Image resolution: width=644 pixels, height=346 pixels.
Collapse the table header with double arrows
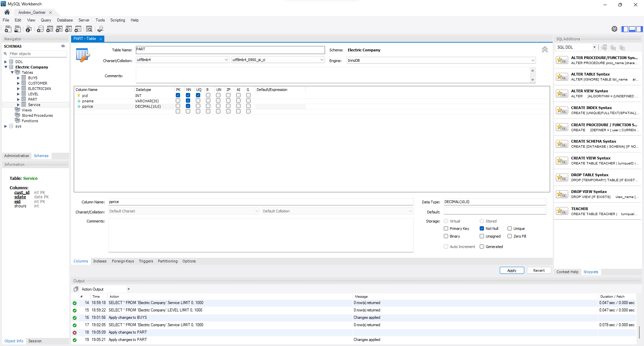[x=545, y=50]
